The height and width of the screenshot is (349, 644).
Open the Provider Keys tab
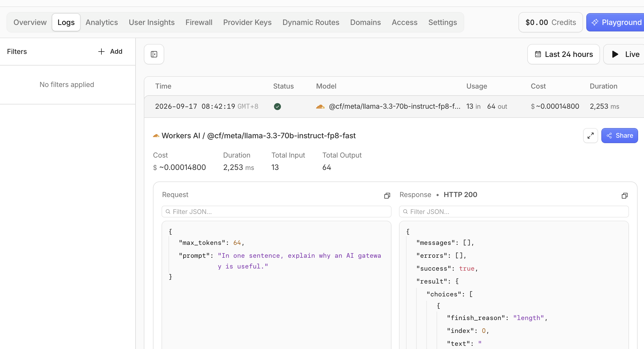[247, 22]
